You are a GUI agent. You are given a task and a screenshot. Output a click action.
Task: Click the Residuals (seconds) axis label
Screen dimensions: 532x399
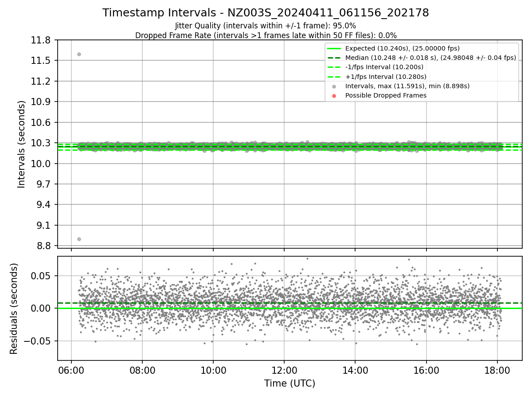point(14,309)
